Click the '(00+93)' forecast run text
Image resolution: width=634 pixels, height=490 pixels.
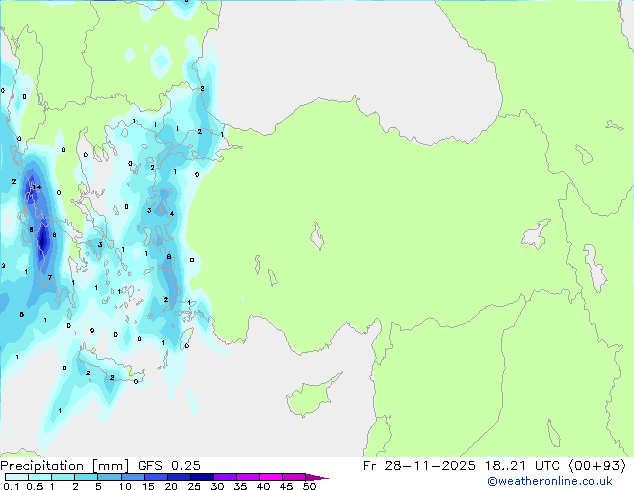(x=597, y=466)
